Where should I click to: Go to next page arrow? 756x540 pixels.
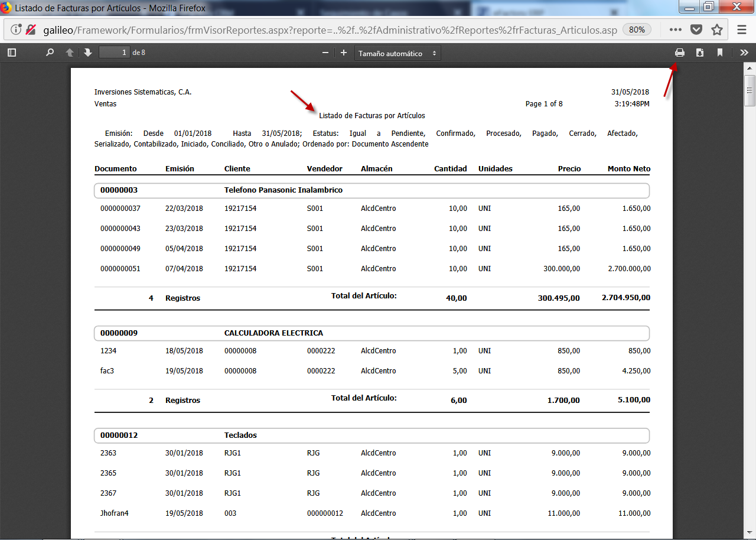tap(88, 53)
